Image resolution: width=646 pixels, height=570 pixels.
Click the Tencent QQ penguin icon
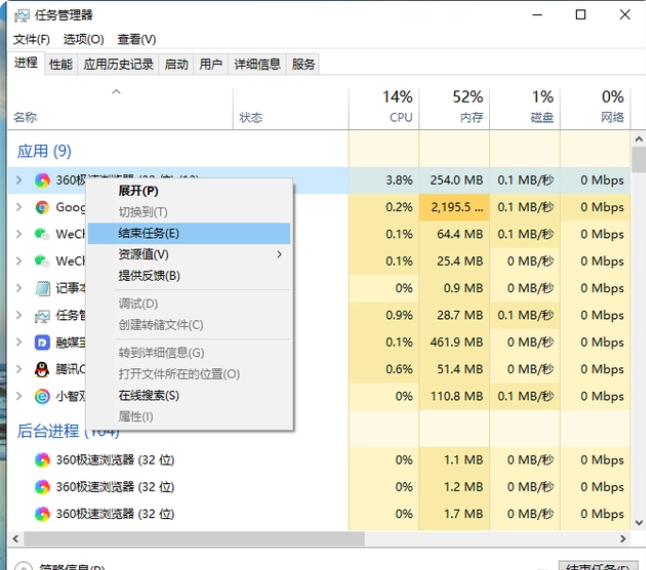coord(42,369)
